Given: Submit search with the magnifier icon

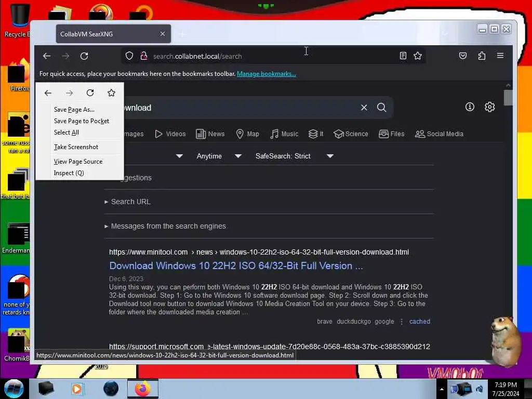Looking at the screenshot, I should (382, 108).
